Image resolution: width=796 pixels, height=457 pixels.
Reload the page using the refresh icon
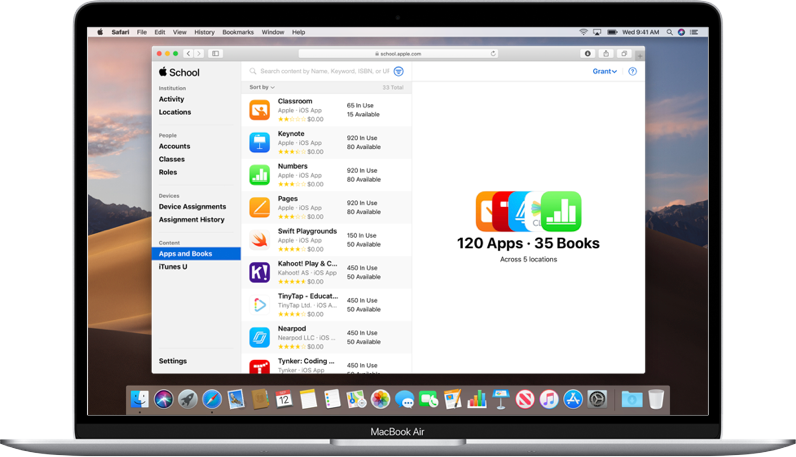493,53
